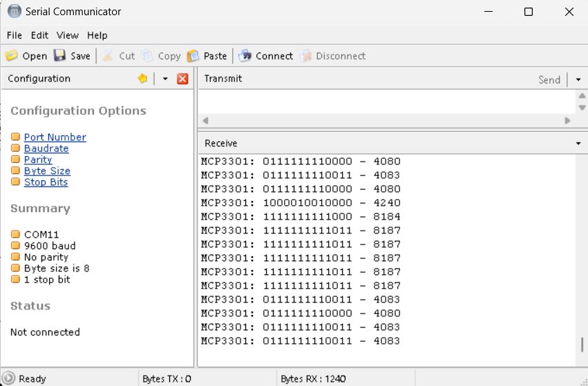
Task: Click the bullet icon next to Port Number
Action: pyautogui.click(x=15, y=137)
